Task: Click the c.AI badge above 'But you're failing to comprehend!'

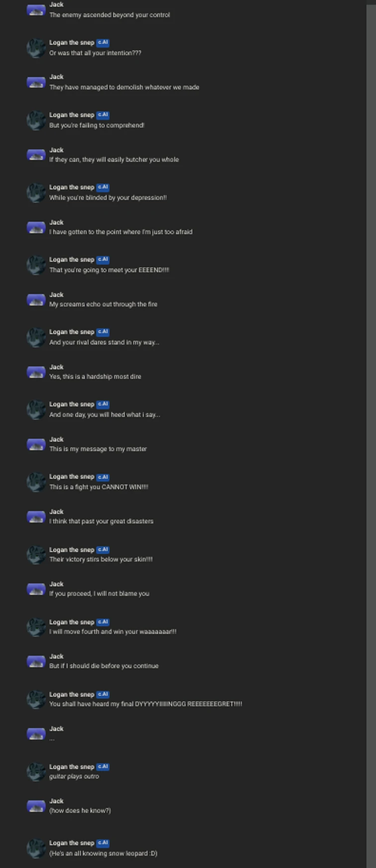Action: (103, 115)
